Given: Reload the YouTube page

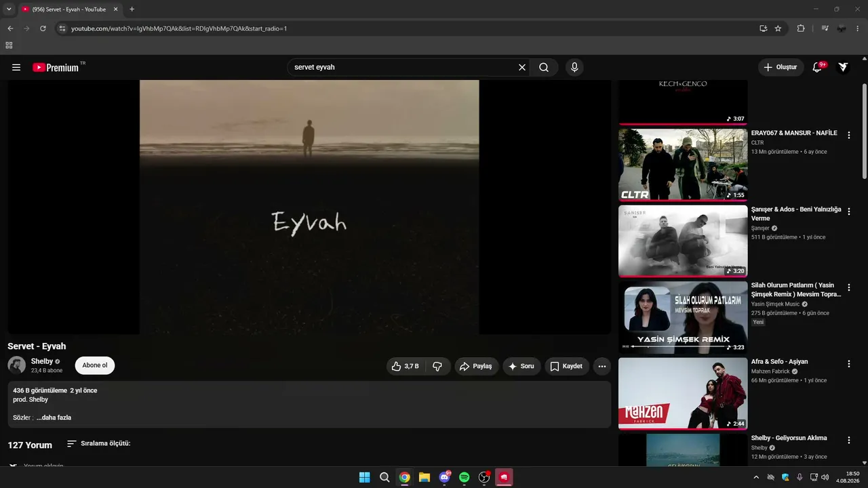Looking at the screenshot, I should click(x=43, y=28).
